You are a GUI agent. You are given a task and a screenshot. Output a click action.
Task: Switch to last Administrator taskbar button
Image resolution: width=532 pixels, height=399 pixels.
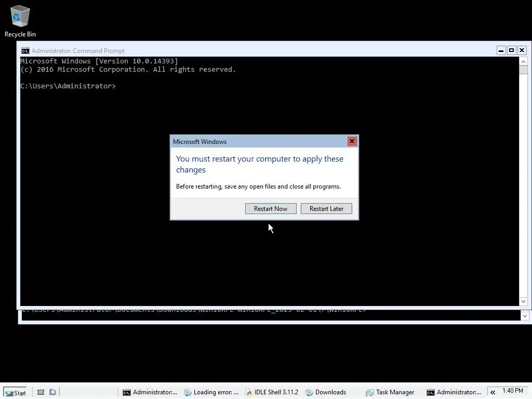454,392
